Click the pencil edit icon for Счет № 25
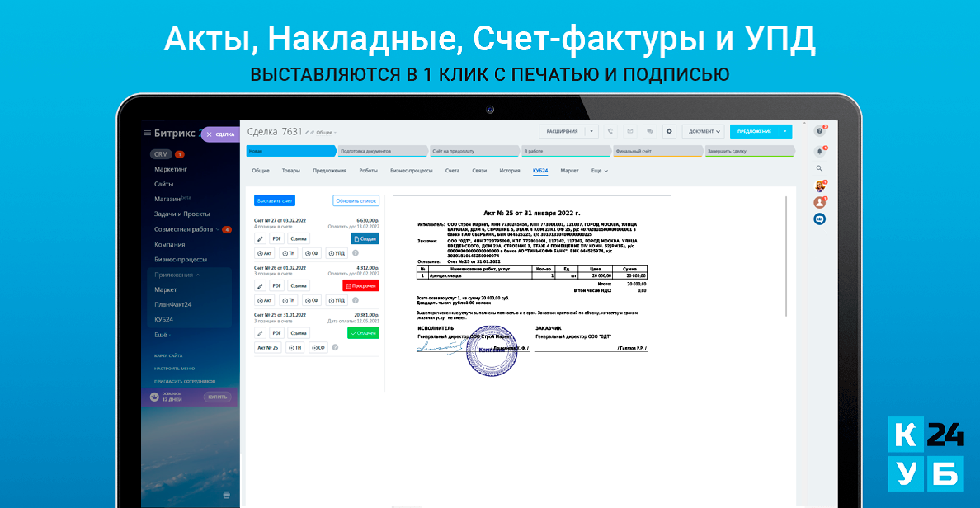This screenshot has width=980, height=508. (x=260, y=333)
